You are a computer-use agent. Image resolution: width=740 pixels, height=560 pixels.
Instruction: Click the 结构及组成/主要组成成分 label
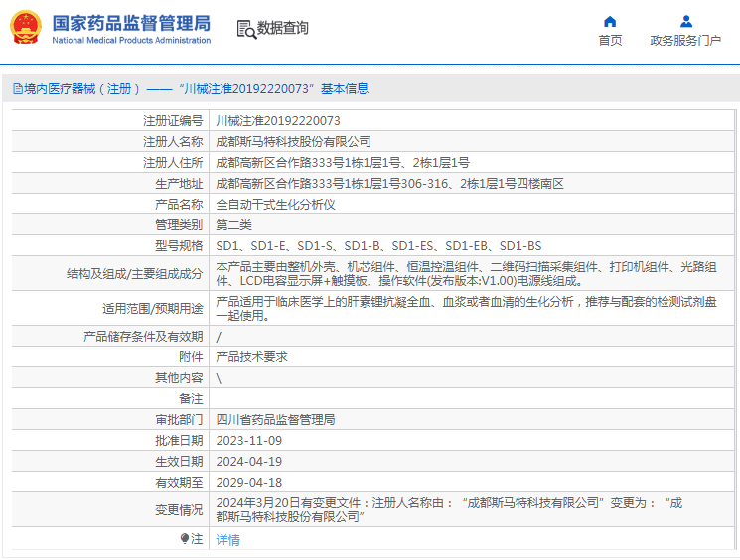click(134, 274)
